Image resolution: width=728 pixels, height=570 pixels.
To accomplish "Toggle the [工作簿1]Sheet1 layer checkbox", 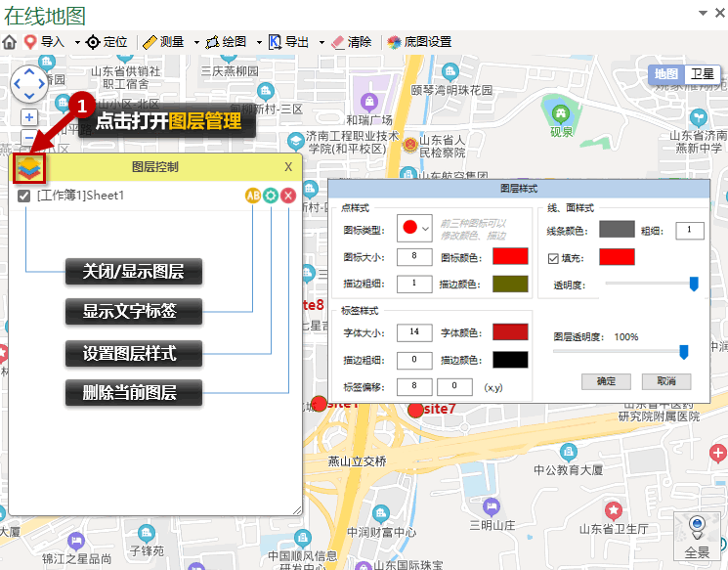I will 24,196.
